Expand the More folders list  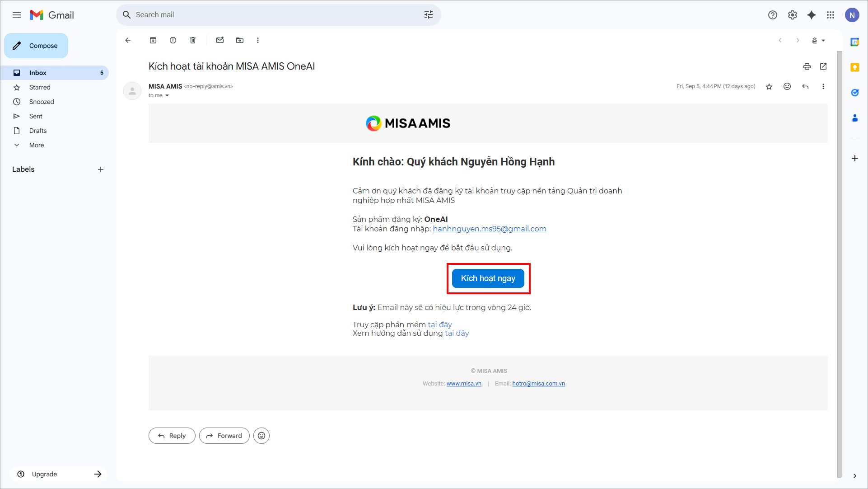tap(37, 145)
